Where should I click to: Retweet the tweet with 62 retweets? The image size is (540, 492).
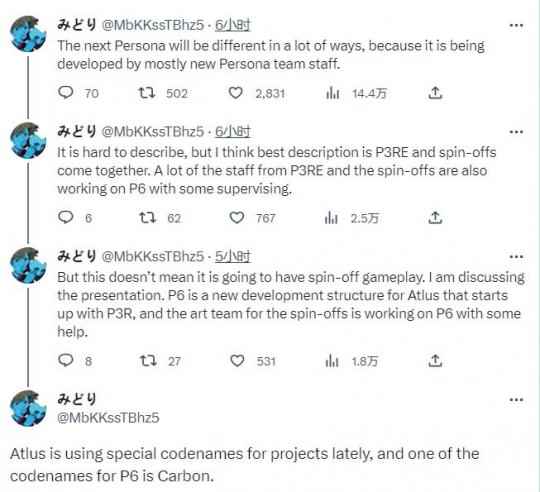pyautogui.click(x=148, y=218)
